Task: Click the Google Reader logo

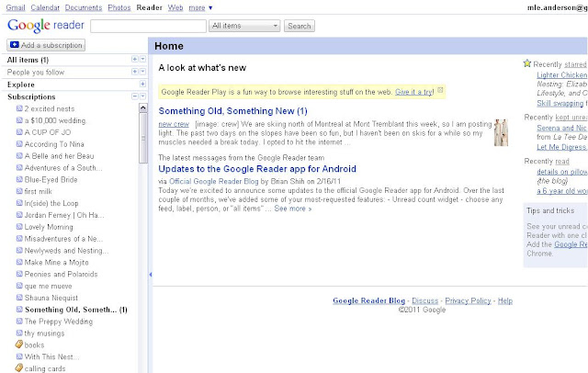Action: 46,26
